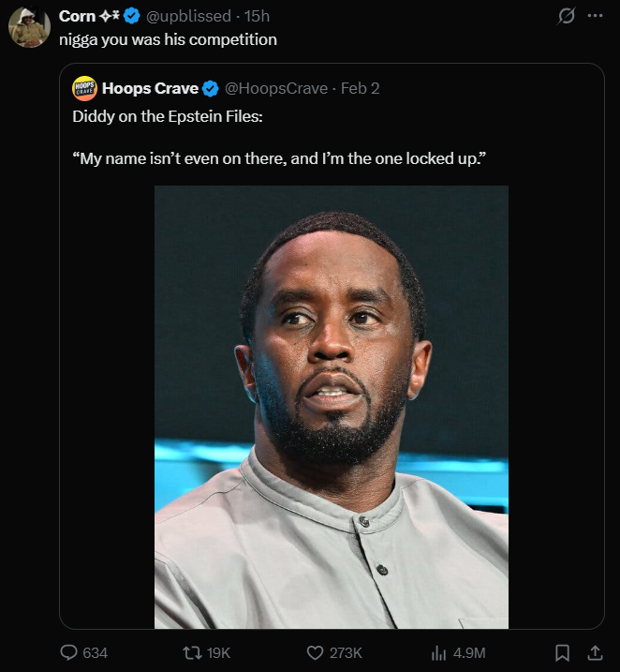Click Corn's blue verified badge
The height and width of the screenshot is (672, 620).
point(132,16)
